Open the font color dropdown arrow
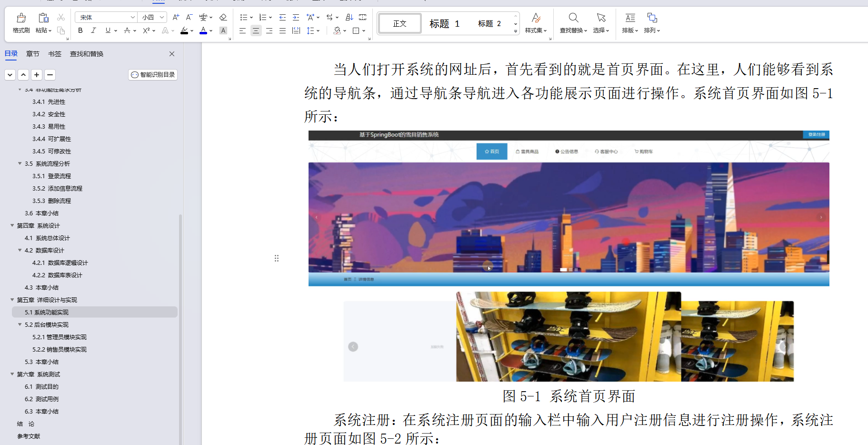 click(211, 31)
